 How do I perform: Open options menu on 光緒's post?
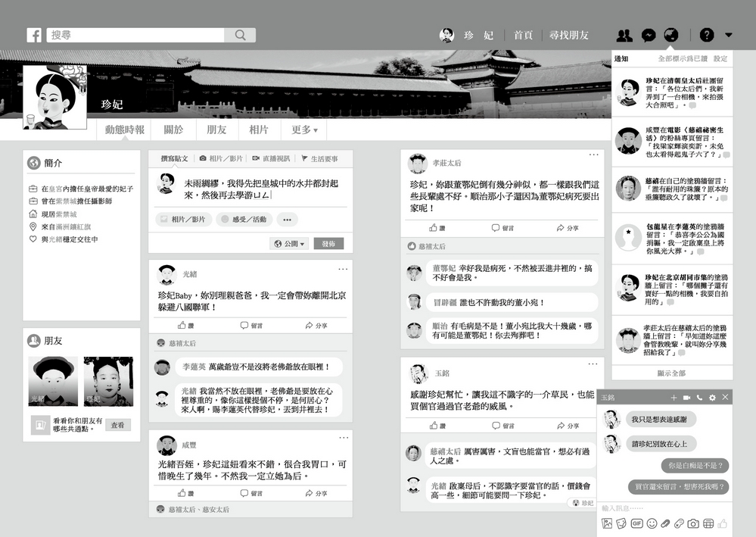pos(343,269)
